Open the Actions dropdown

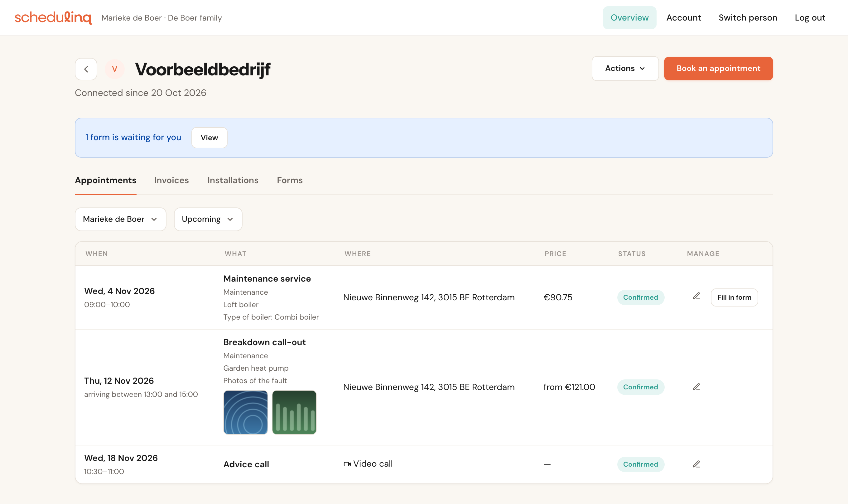point(625,69)
